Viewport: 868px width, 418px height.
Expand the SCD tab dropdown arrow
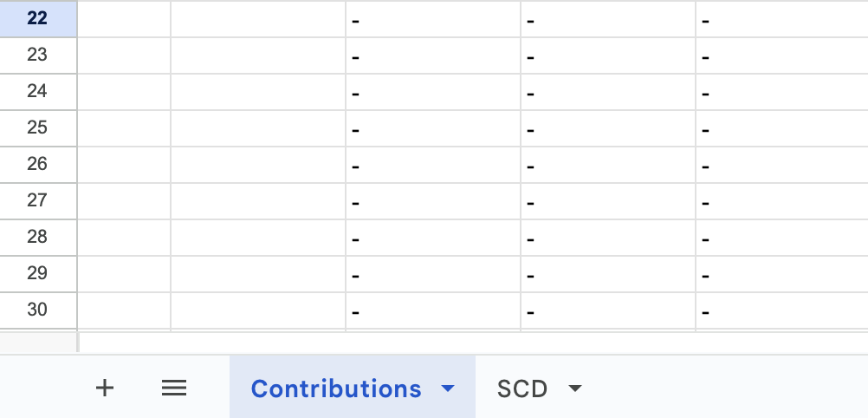tap(574, 389)
